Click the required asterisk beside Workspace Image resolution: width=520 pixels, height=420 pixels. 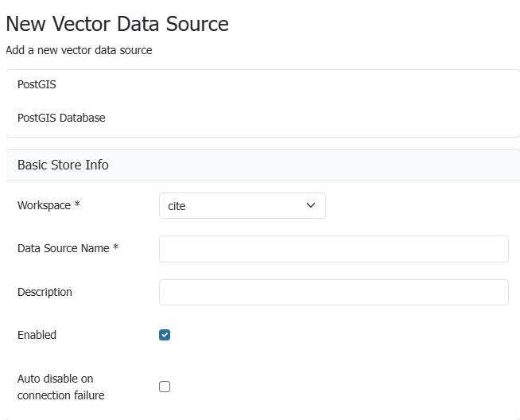tap(77, 205)
